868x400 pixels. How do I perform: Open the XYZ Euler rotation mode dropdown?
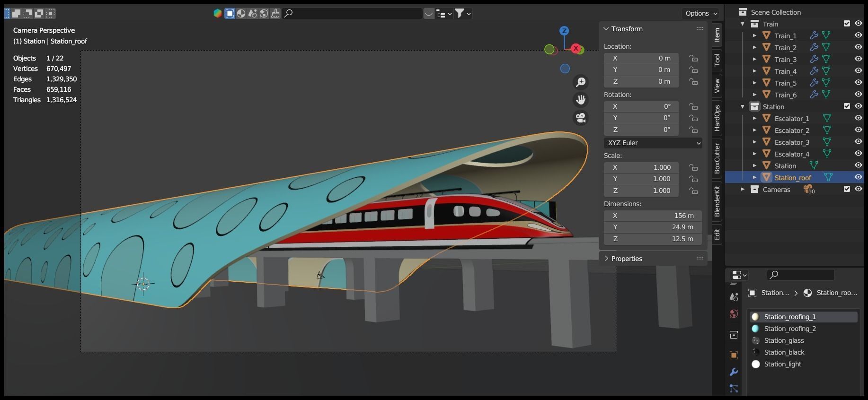[653, 143]
